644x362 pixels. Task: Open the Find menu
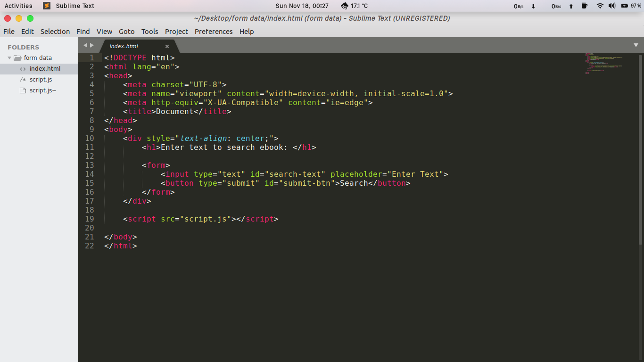[83, 32]
